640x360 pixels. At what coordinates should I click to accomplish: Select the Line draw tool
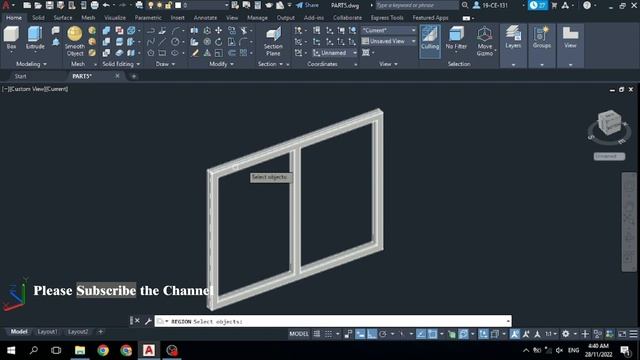pos(162,42)
